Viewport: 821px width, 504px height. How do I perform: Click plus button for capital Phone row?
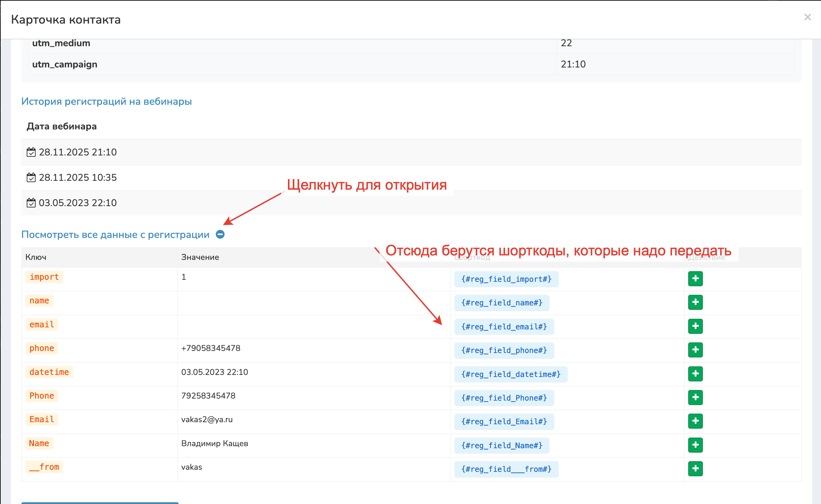[x=695, y=397]
